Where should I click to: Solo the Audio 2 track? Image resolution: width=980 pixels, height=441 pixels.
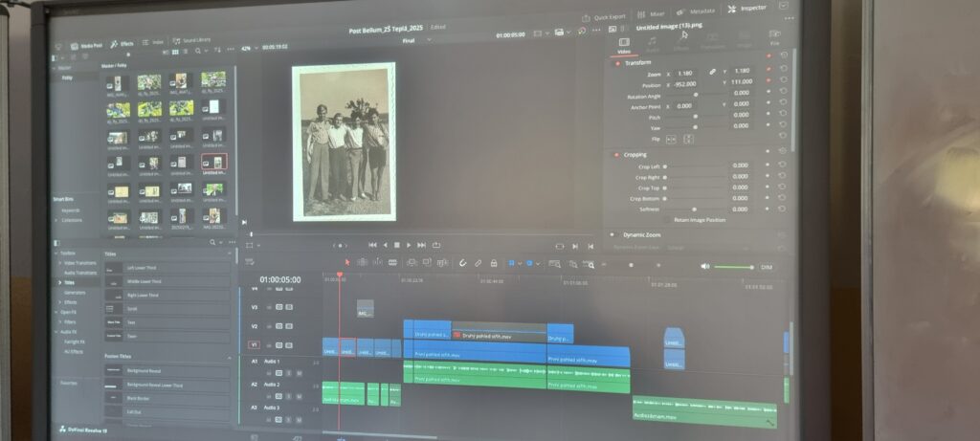(289, 396)
